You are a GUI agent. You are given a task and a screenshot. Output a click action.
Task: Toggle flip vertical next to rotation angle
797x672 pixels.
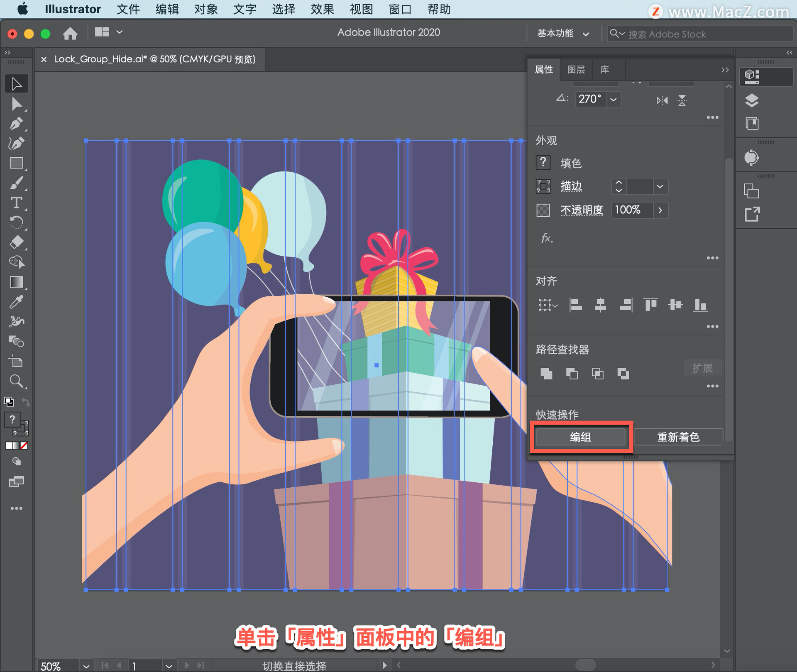coord(682,100)
